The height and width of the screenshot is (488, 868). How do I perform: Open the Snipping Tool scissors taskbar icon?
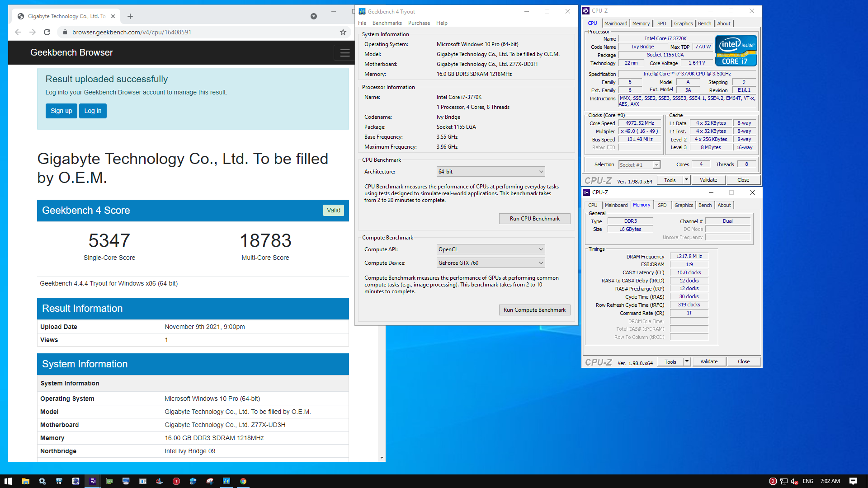[x=210, y=481]
